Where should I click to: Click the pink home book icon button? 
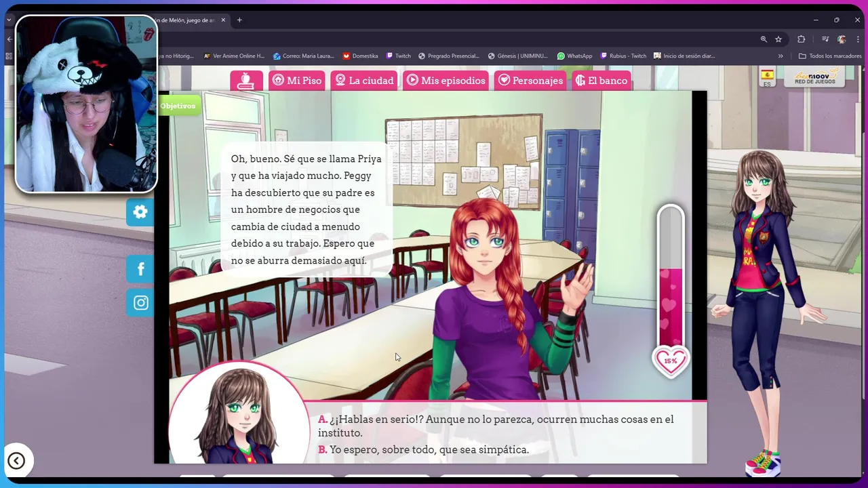pyautogui.click(x=246, y=81)
